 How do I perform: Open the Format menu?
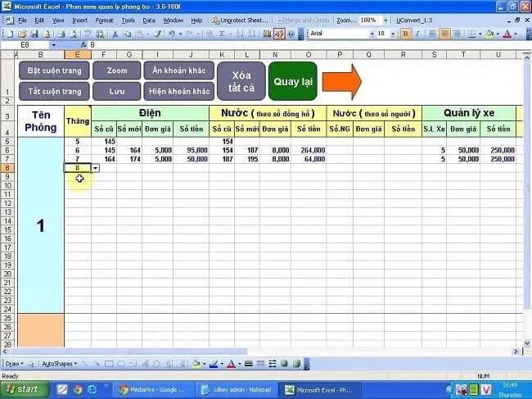pos(104,20)
